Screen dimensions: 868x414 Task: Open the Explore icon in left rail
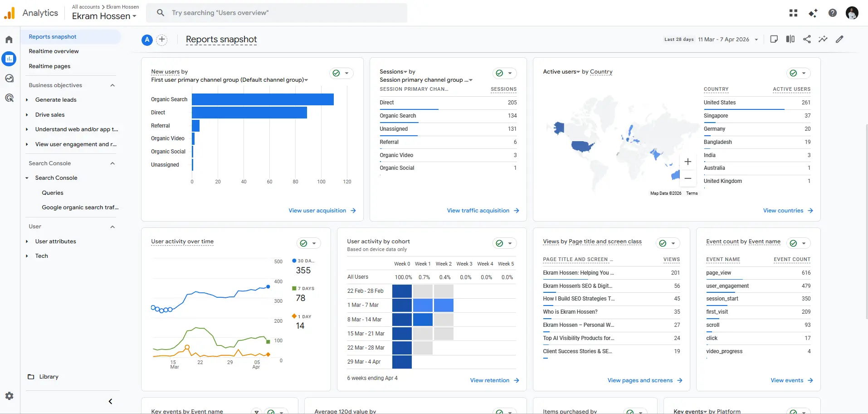coord(9,78)
